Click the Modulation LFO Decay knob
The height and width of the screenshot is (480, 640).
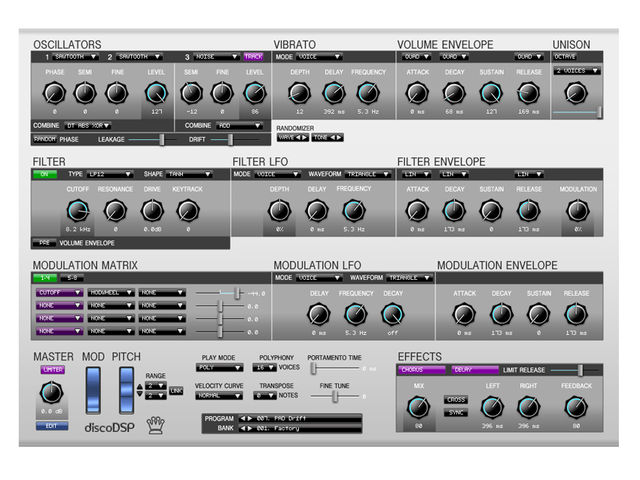point(392,314)
